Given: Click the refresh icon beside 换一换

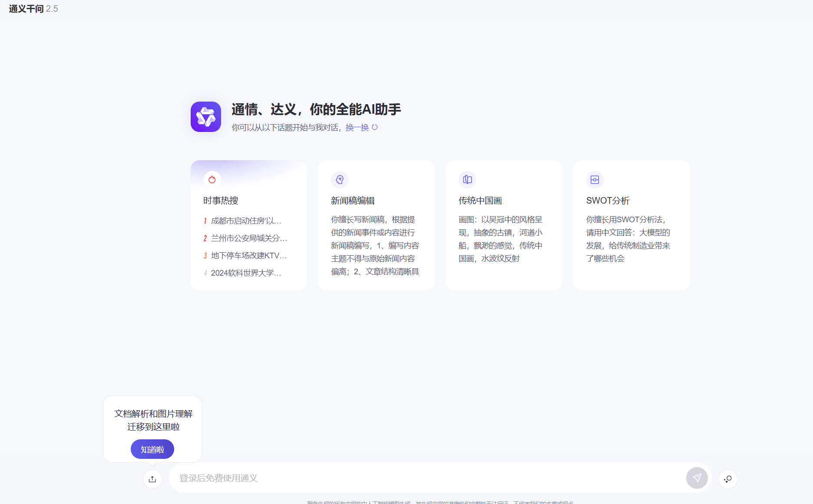Looking at the screenshot, I should pyautogui.click(x=375, y=127).
